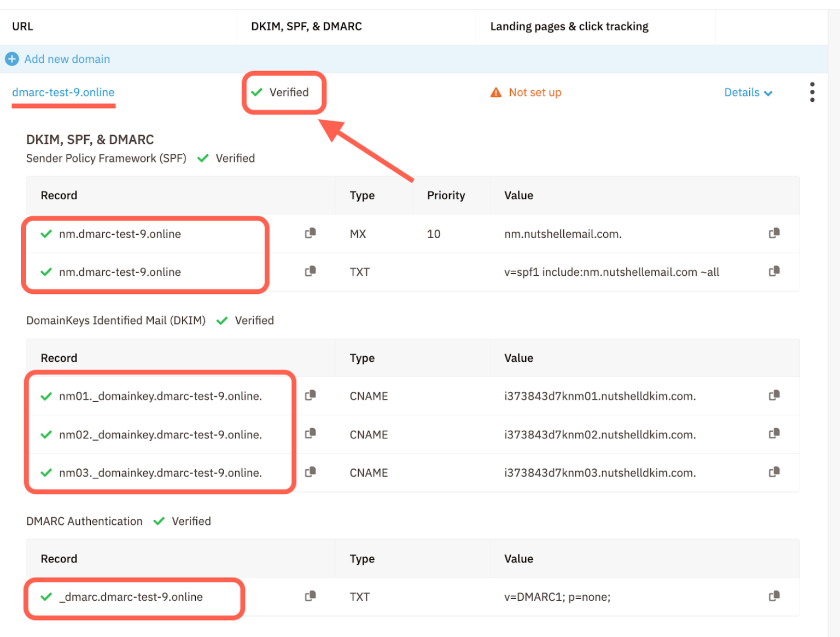Copy the nm02._domainkey CNAME record name
The height and width of the screenshot is (637, 840).
point(310,433)
